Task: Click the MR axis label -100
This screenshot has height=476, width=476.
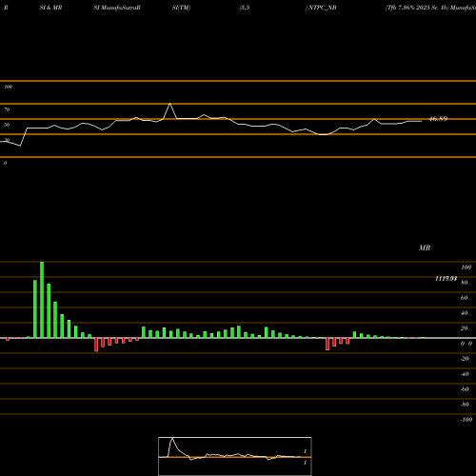Action: [x=466, y=420]
